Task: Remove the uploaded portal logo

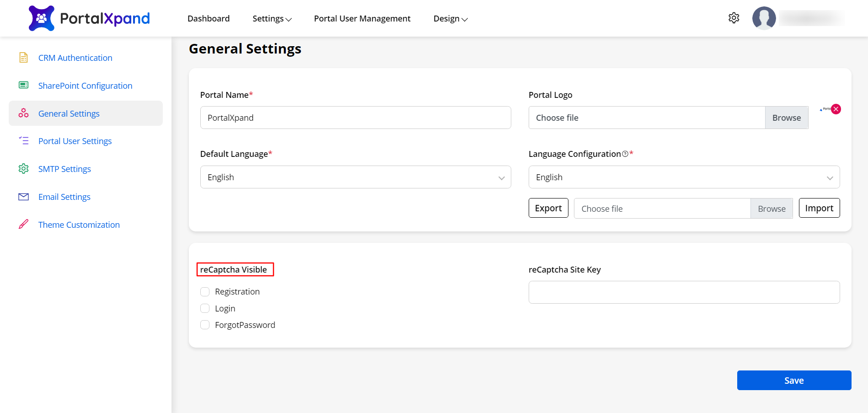Action: pyautogui.click(x=836, y=109)
